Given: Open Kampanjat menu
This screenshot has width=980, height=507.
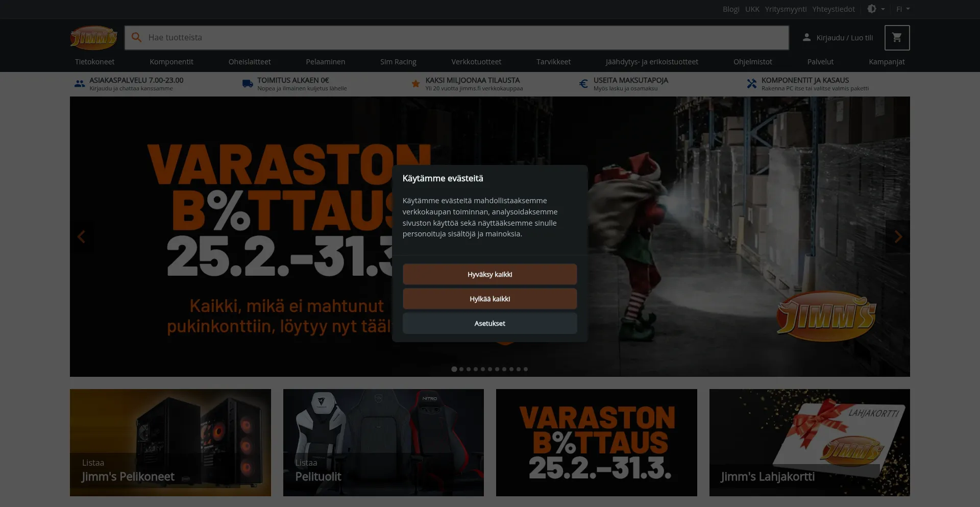Looking at the screenshot, I should pyautogui.click(x=887, y=62).
